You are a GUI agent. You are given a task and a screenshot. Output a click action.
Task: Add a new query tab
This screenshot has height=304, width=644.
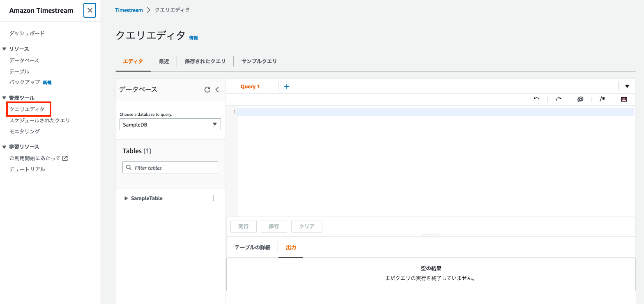click(x=287, y=86)
